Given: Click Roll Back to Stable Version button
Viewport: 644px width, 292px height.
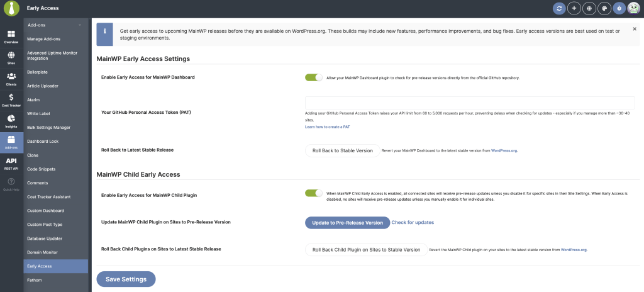Looking at the screenshot, I should click(343, 150).
